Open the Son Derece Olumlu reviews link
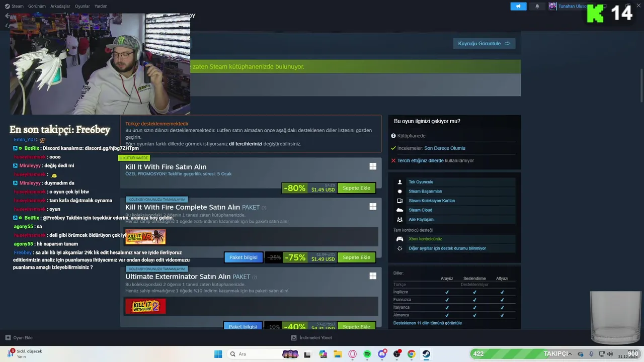The height and width of the screenshot is (362, 644). coord(445,148)
